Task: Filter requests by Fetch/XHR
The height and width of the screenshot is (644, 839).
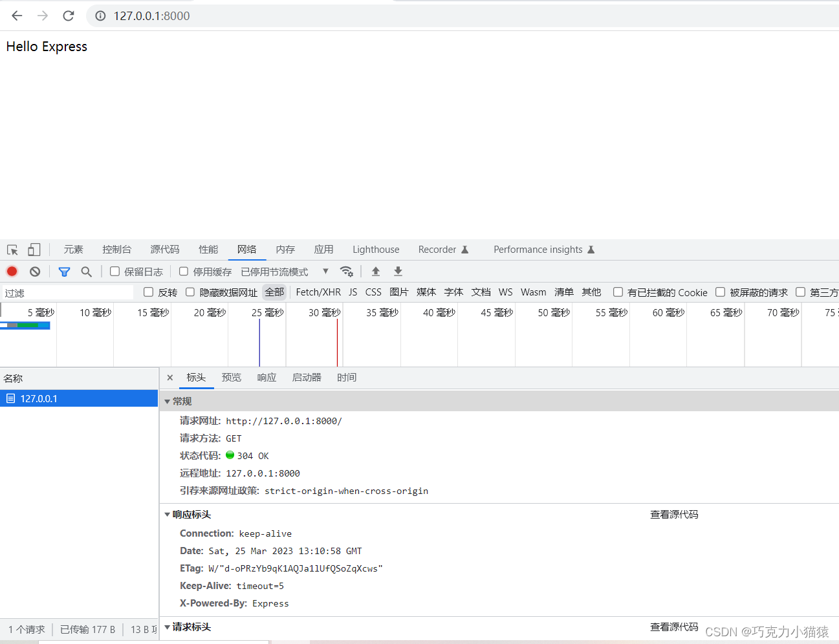Action: [318, 292]
